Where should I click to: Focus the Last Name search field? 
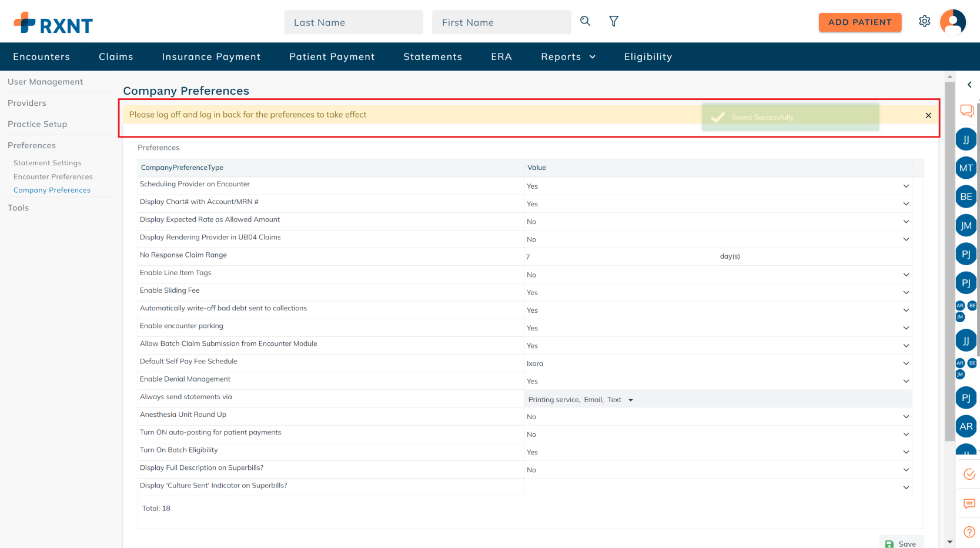click(353, 22)
